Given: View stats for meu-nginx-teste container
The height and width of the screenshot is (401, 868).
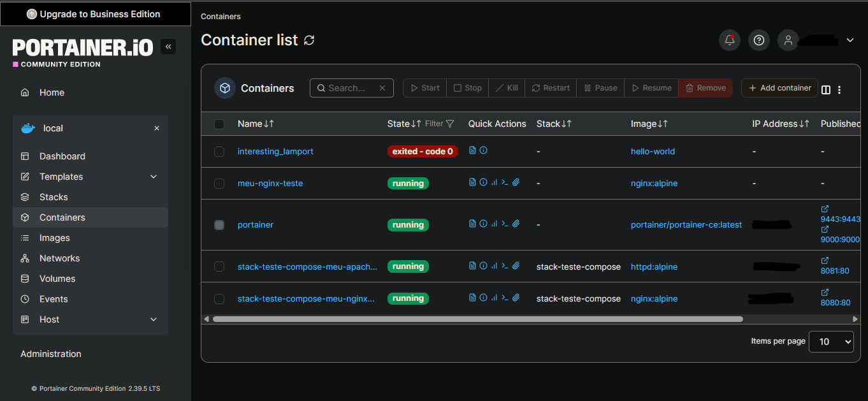Looking at the screenshot, I should click(x=494, y=182).
